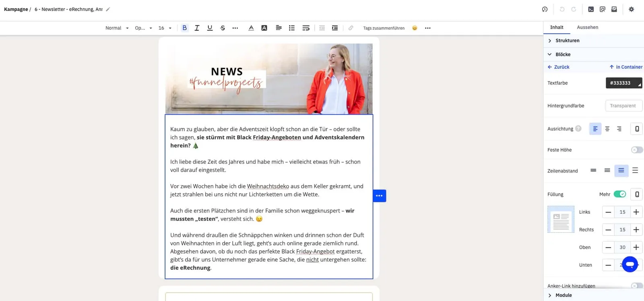
Task: Open the emoji picker
Action: [x=415, y=28]
